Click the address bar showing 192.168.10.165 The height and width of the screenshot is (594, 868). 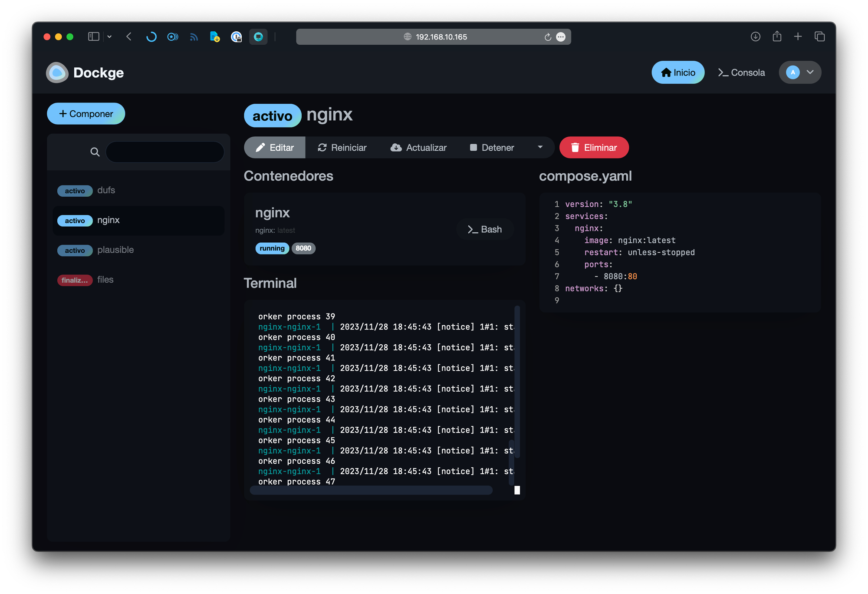434,37
